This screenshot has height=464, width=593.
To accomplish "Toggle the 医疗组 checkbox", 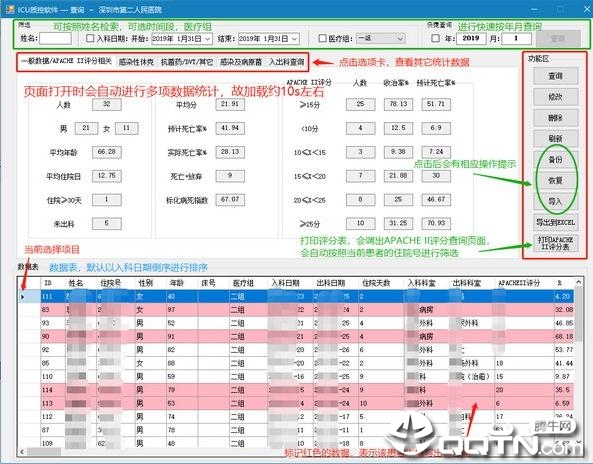I will pyautogui.click(x=322, y=39).
